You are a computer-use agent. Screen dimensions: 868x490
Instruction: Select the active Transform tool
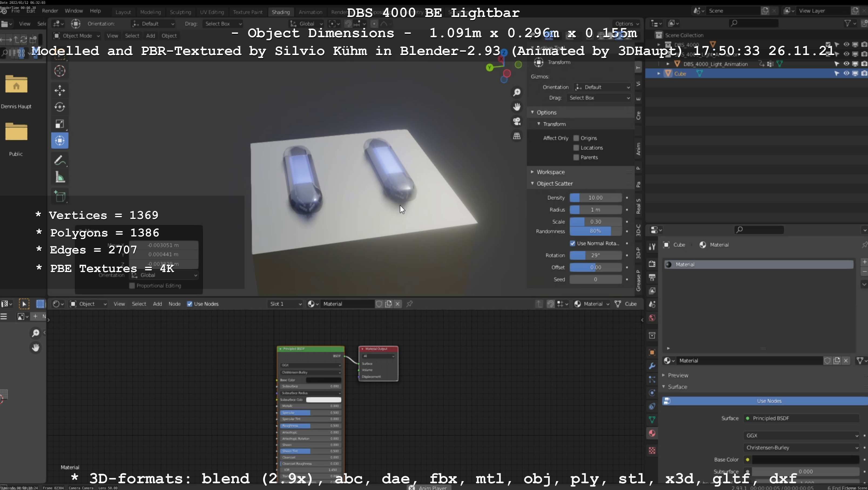(x=60, y=141)
